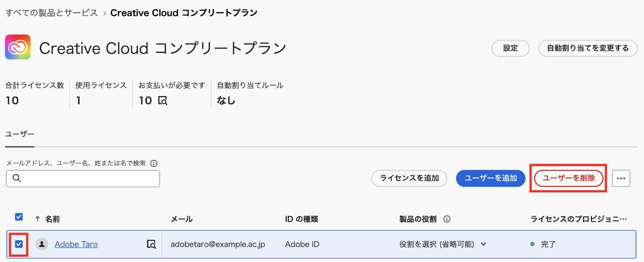The image size is (644, 262).
Task: Click the user avatar icon for Adobe Taro
Action: tap(42, 244)
